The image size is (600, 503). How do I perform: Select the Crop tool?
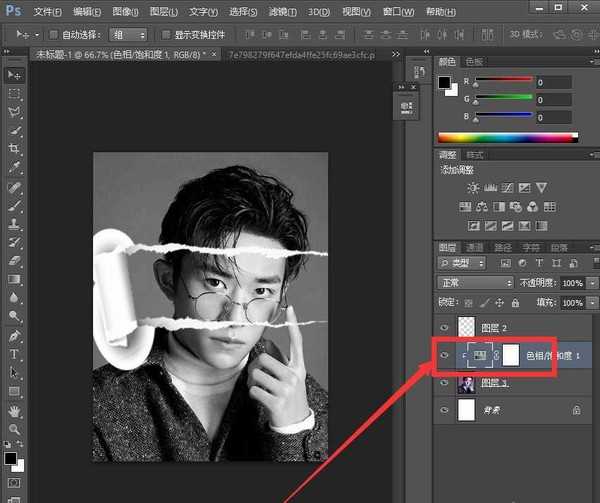(14, 148)
